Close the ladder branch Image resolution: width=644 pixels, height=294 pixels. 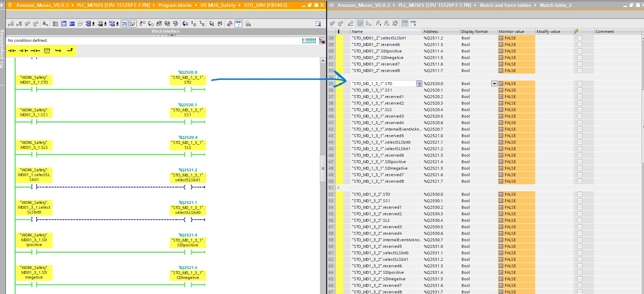pos(70,51)
